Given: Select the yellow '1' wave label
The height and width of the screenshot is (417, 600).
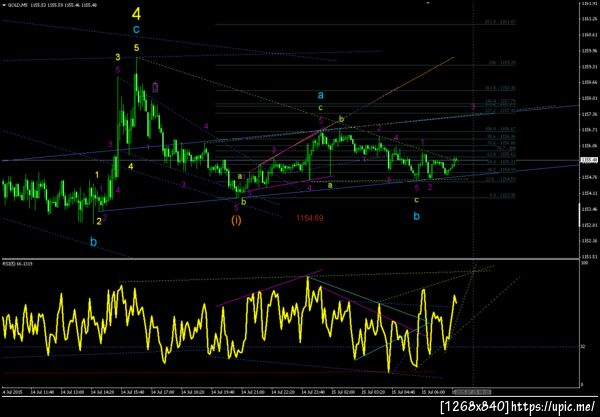Looking at the screenshot, I should tap(97, 175).
